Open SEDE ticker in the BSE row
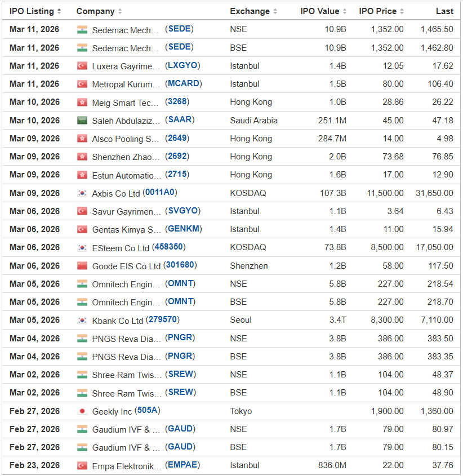Screen dimensions: 463x476 [180, 47]
